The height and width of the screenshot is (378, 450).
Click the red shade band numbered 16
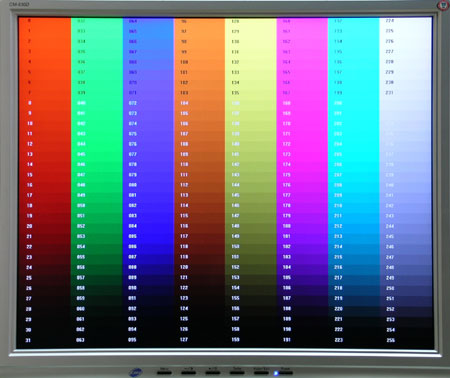pyautogui.click(x=44, y=185)
